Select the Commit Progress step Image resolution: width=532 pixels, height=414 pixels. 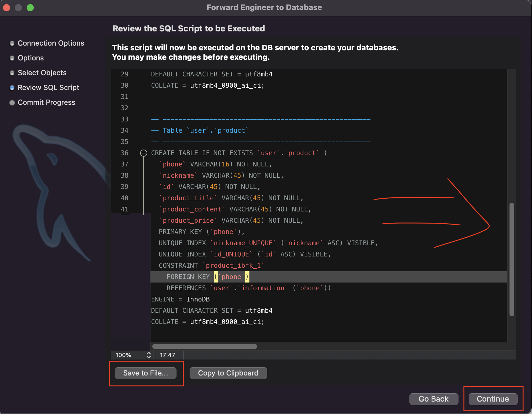(47, 102)
